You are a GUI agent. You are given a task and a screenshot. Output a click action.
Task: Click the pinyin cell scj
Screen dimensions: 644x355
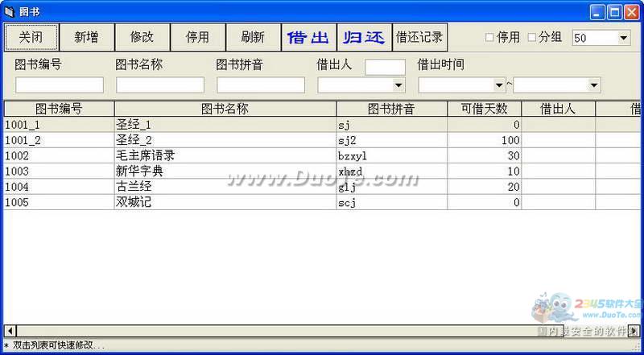[392, 202]
